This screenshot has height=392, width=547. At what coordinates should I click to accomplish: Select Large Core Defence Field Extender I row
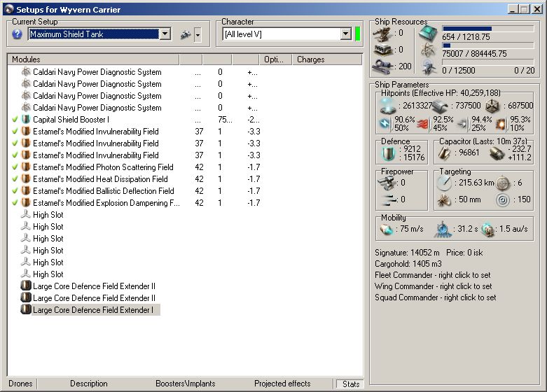pos(90,309)
